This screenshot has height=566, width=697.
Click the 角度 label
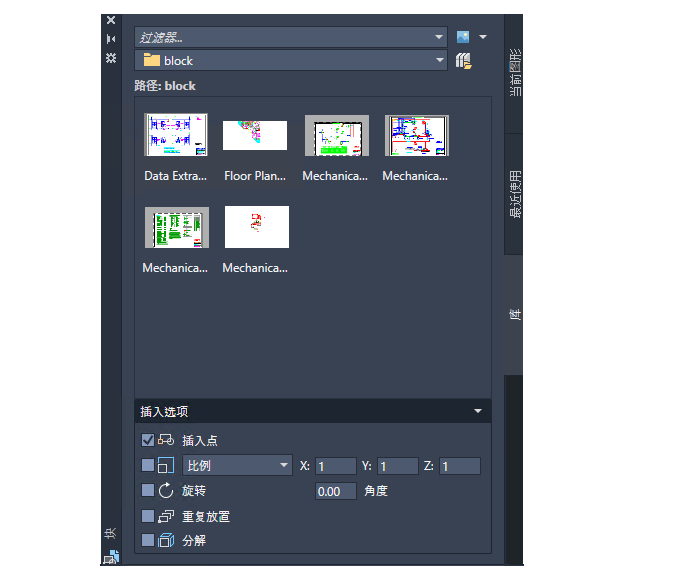pos(376,491)
